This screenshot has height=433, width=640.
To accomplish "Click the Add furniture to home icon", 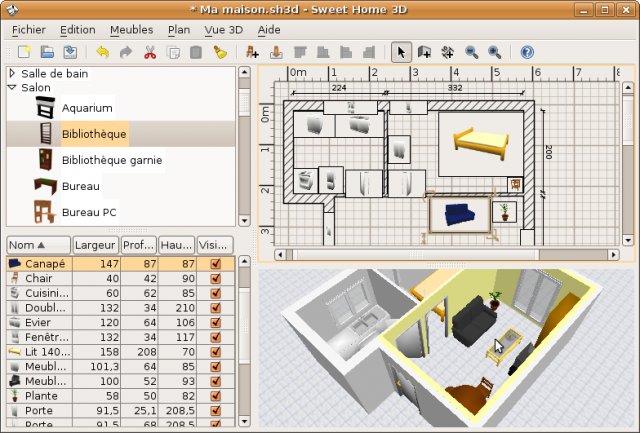I will point(252,52).
